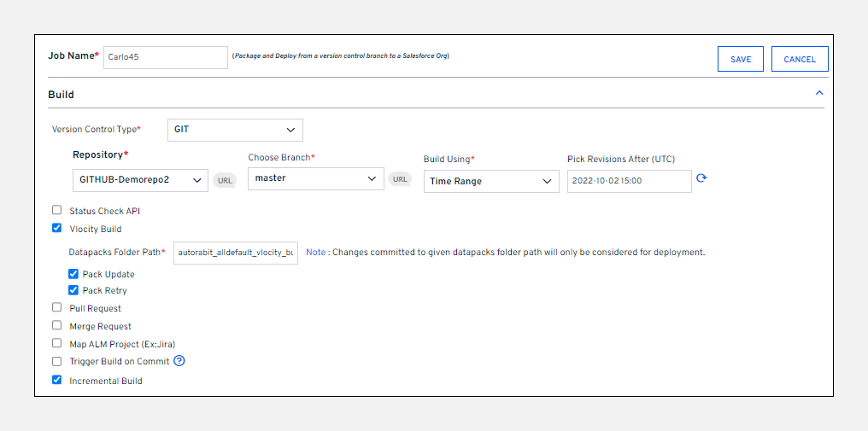Turn off the Incremental Build checkbox
Viewport: 868px width, 431px height.
click(57, 380)
